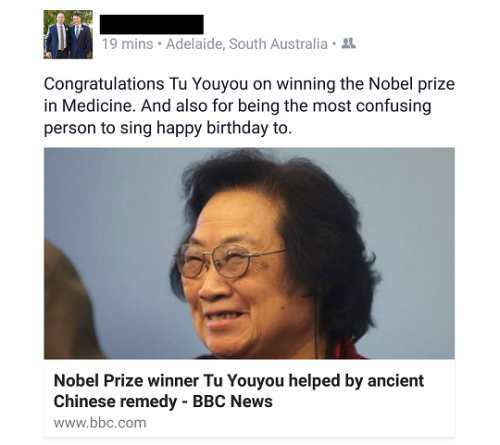Open the BBC article preview image
This screenshot has width=500, height=445.
click(x=249, y=253)
